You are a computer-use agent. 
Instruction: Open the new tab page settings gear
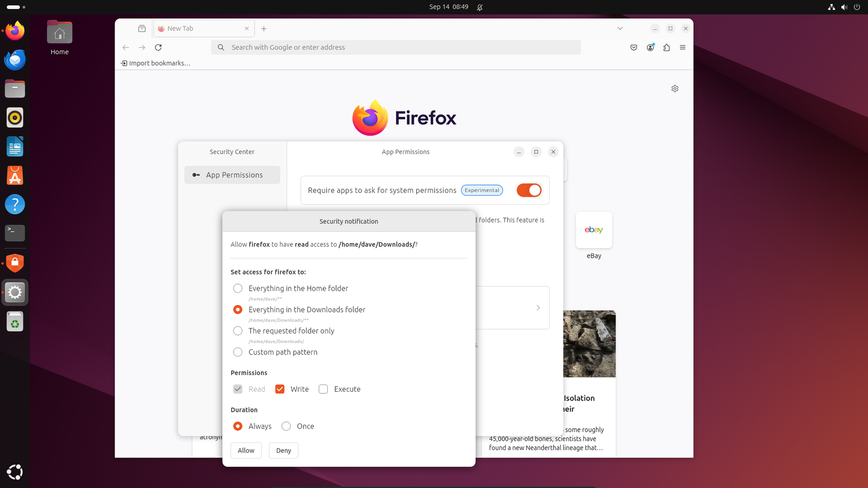(675, 88)
